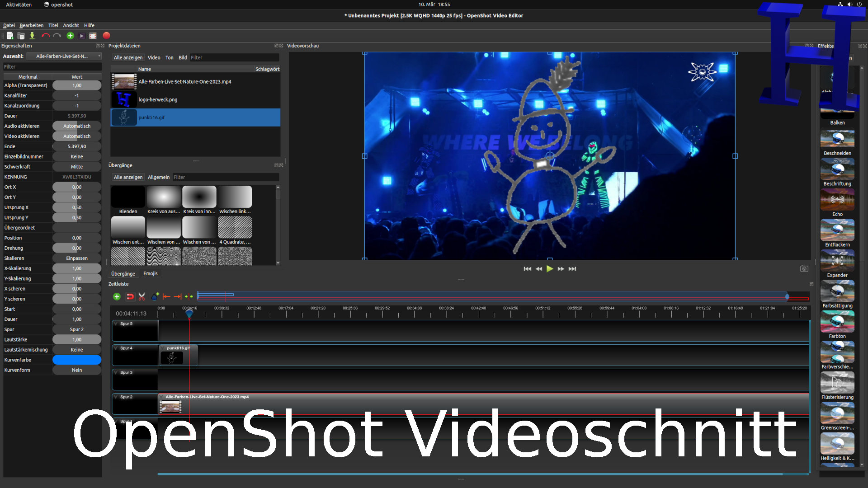Click the fast-forward button under preview
Screen dimensions: 868x488
[561, 269]
